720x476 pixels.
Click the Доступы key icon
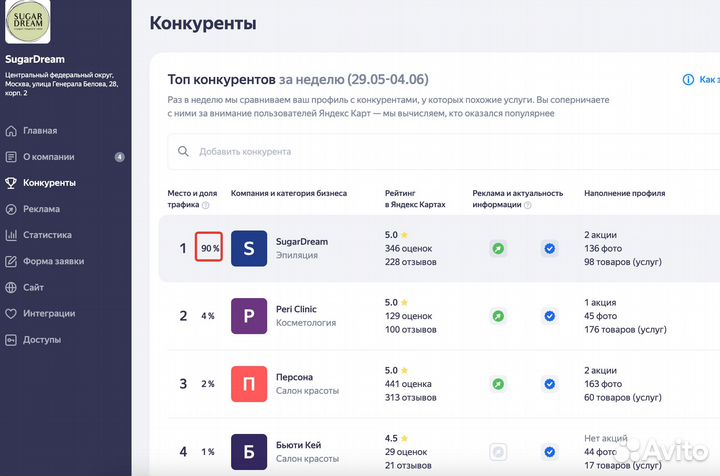(x=11, y=340)
